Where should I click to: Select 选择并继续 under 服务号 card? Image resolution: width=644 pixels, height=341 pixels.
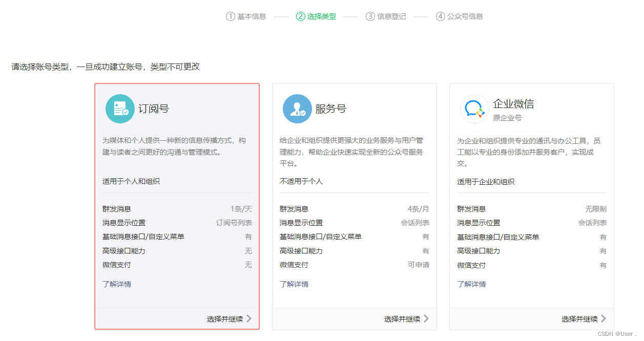(x=402, y=319)
